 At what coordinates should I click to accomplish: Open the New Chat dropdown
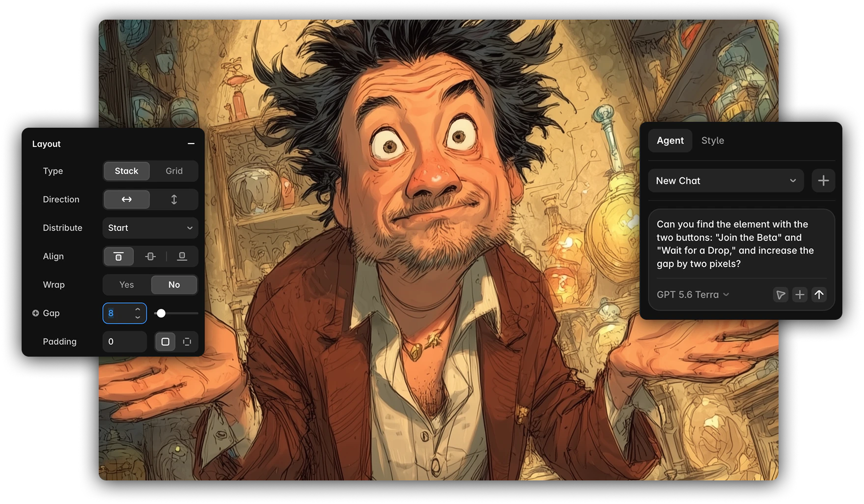[726, 181]
